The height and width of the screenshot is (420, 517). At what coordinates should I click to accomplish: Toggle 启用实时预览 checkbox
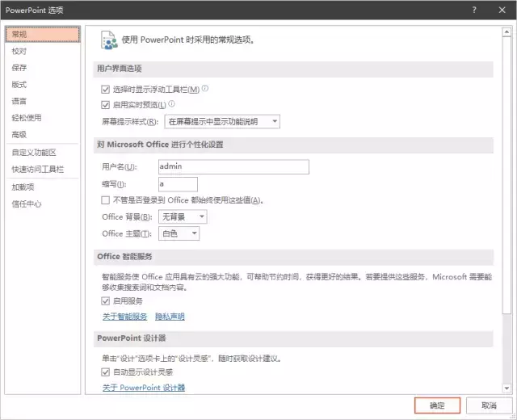point(106,105)
